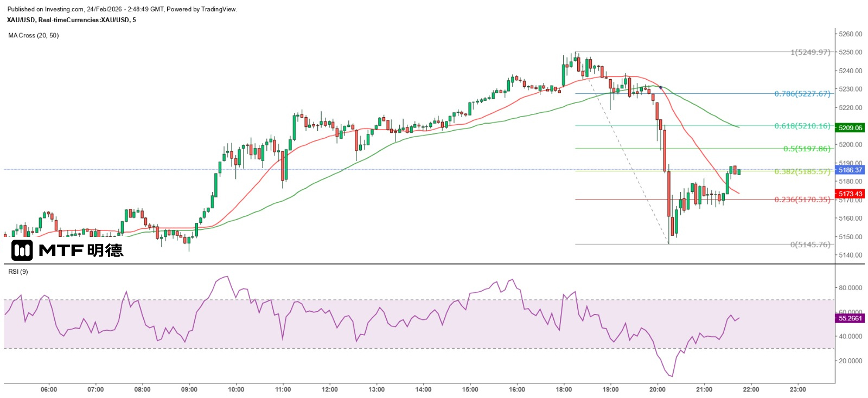Select the 0.5(5197.86) Fibonacci level label
868x398 pixels.
click(806, 149)
